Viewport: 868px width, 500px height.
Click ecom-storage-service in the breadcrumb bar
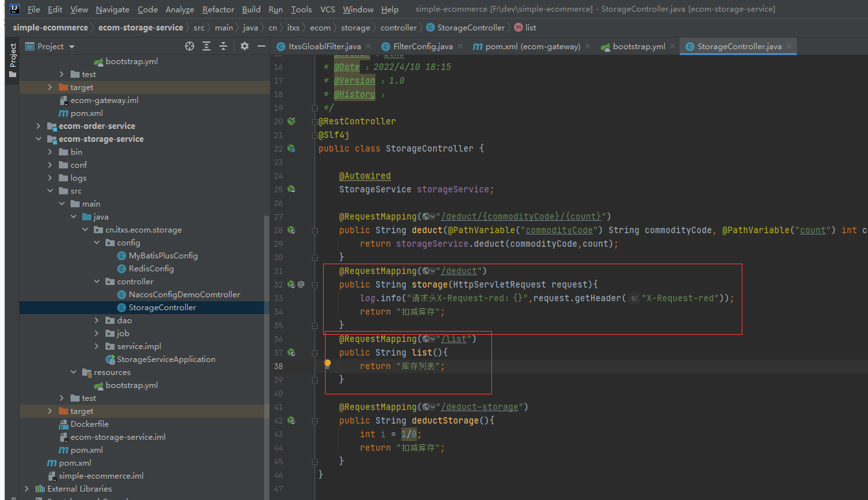click(140, 28)
